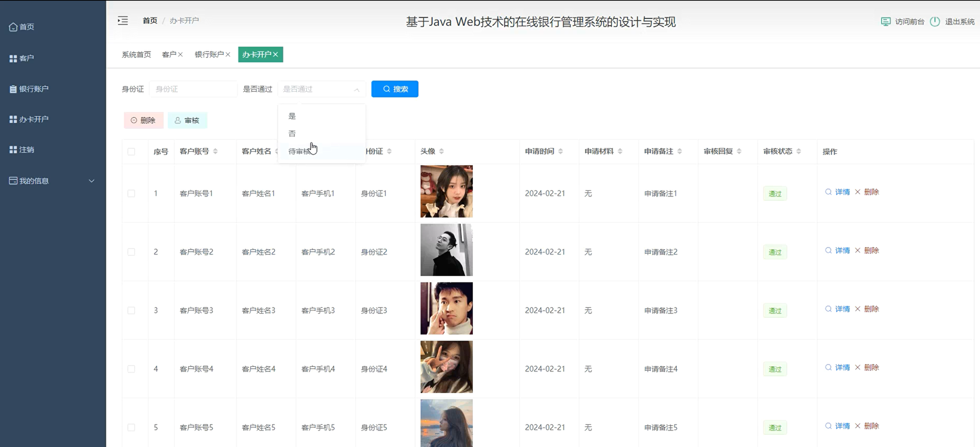Screen dimensions: 980x447
Task: Open 详情 for row 5
Action: [x=837, y=426]
